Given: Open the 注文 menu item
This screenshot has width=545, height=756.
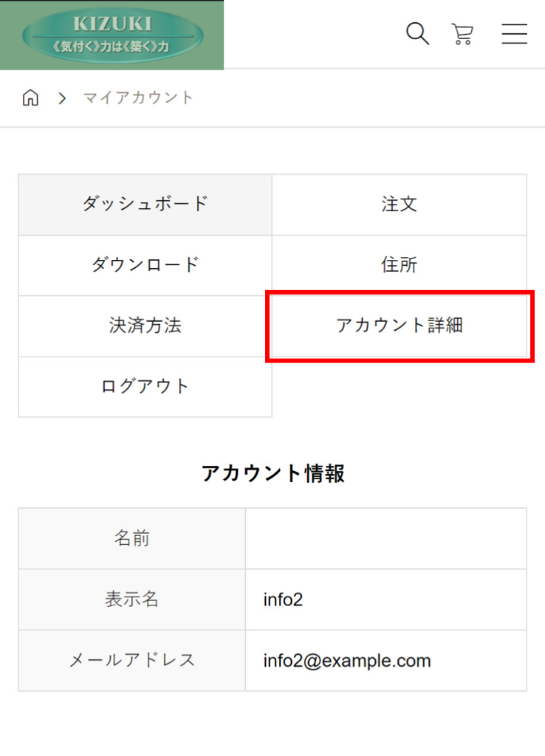Looking at the screenshot, I should [x=399, y=205].
